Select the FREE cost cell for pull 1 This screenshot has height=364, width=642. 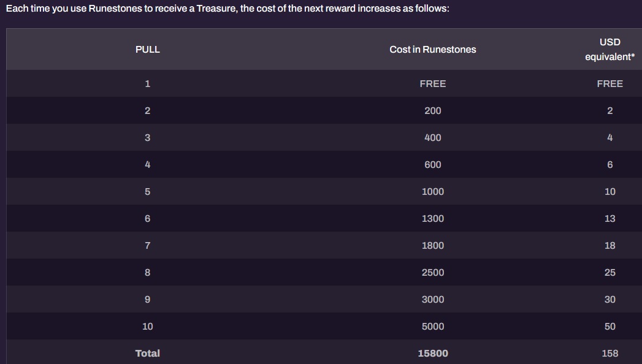433,84
